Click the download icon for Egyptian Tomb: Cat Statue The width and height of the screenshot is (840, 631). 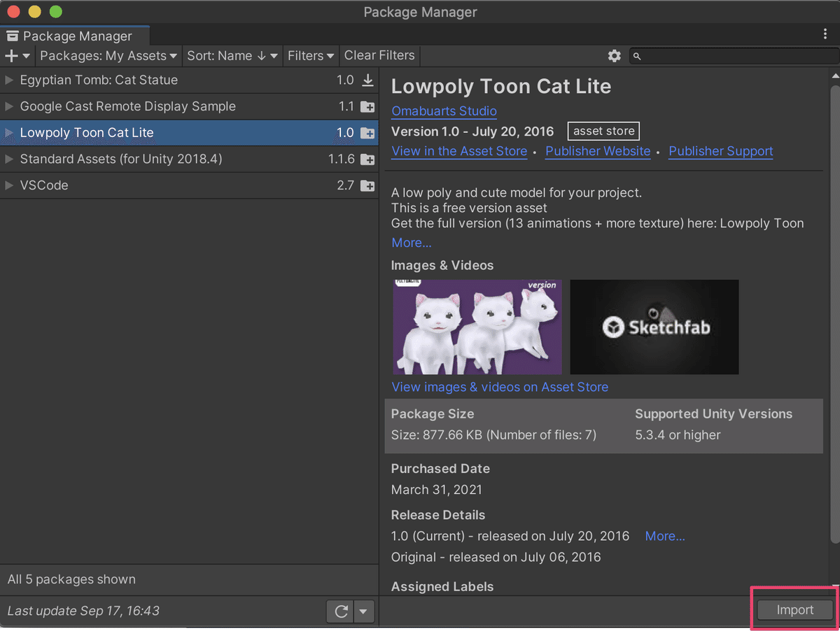click(367, 80)
